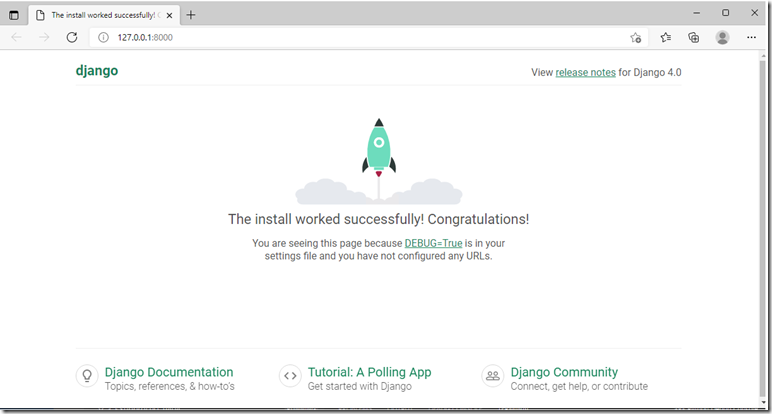Click the code brackets tutorial icon
Screen dimensions: 772x414
pyautogui.click(x=290, y=376)
